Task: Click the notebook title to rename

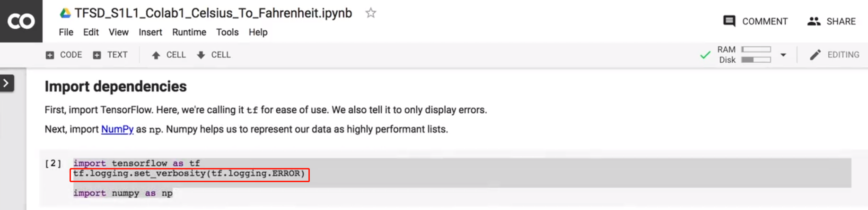Action: pyautogui.click(x=213, y=13)
